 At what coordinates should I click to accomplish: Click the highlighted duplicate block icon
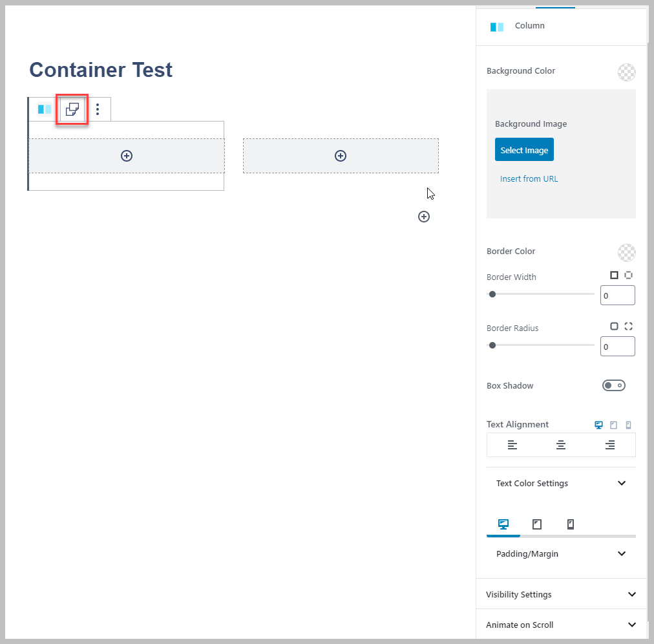pyautogui.click(x=71, y=109)
